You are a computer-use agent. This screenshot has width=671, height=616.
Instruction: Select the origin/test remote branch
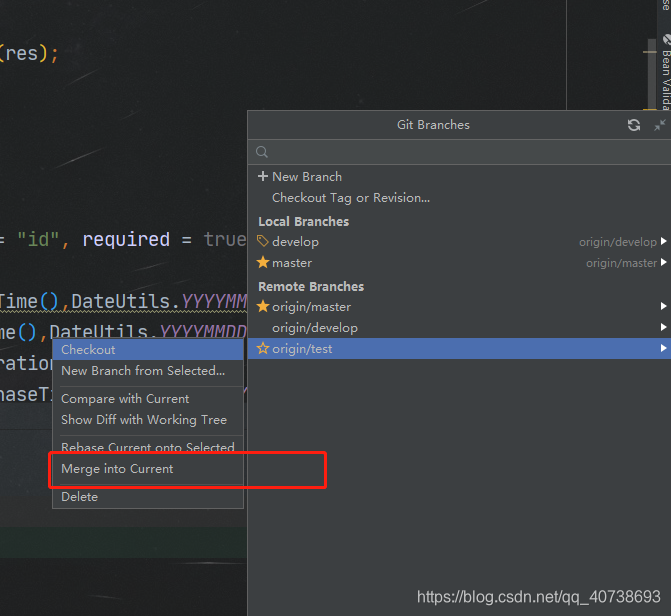tap(459, 348)
